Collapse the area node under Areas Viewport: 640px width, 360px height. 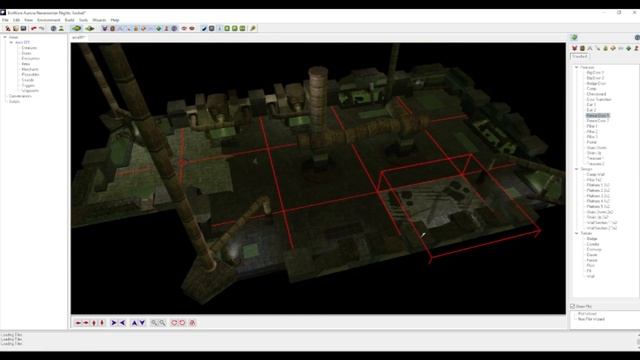click(x=11, y=42)
